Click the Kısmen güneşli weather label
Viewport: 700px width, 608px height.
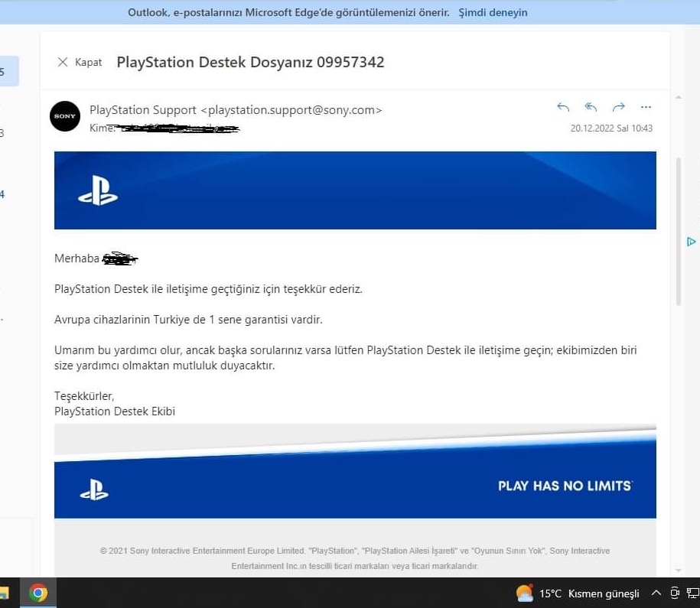(604, 593)
